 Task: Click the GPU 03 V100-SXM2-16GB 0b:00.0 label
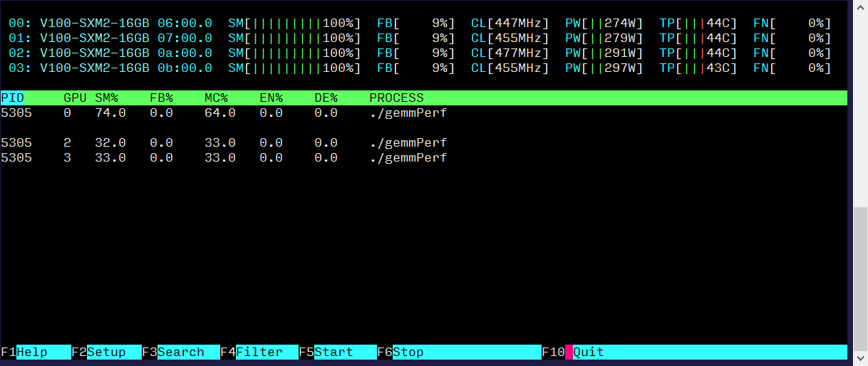[x=110, y=68]
